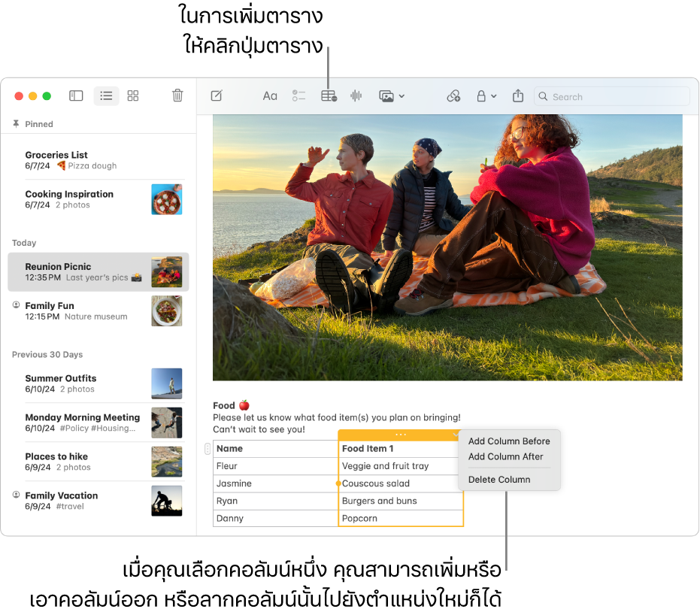Click the Popcorn cell
Screen dimensions: 700x612
click(401, 518)
